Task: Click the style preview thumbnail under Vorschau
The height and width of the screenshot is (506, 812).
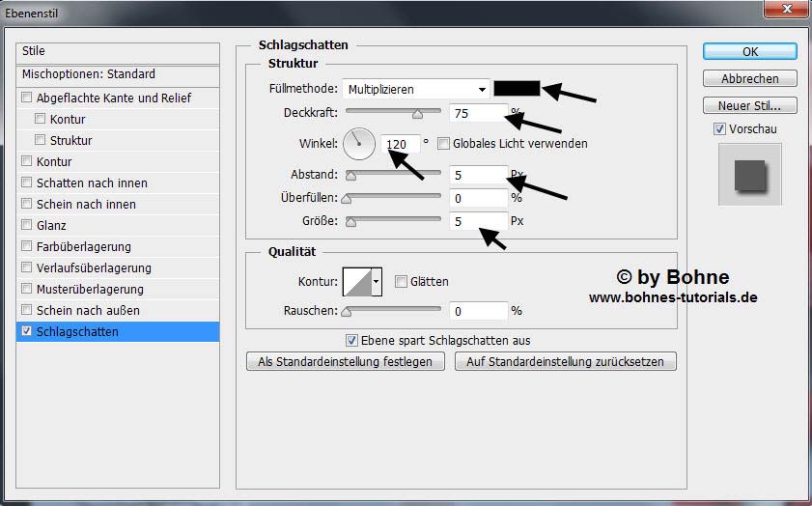Action: coord(749,175)
